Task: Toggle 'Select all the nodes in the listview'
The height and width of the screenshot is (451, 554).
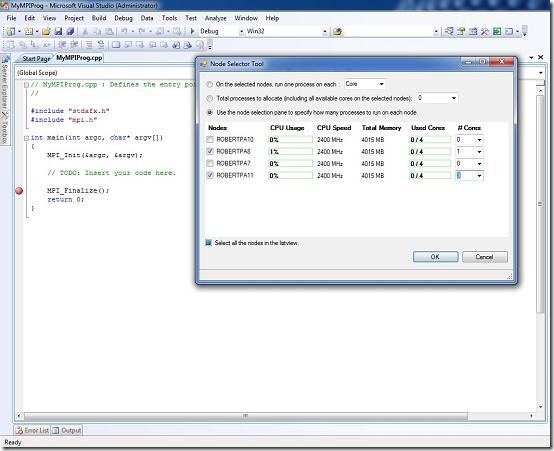Action: tap(208, 243)
